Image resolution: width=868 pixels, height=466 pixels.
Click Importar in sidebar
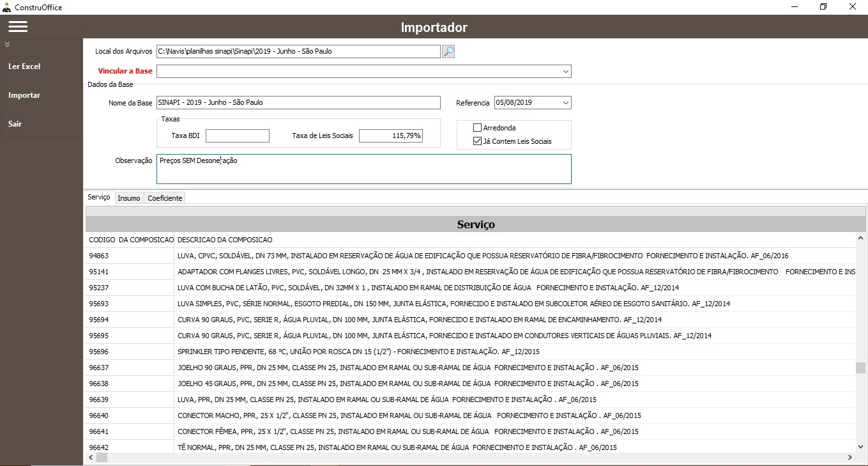click(x=24, y=95)
